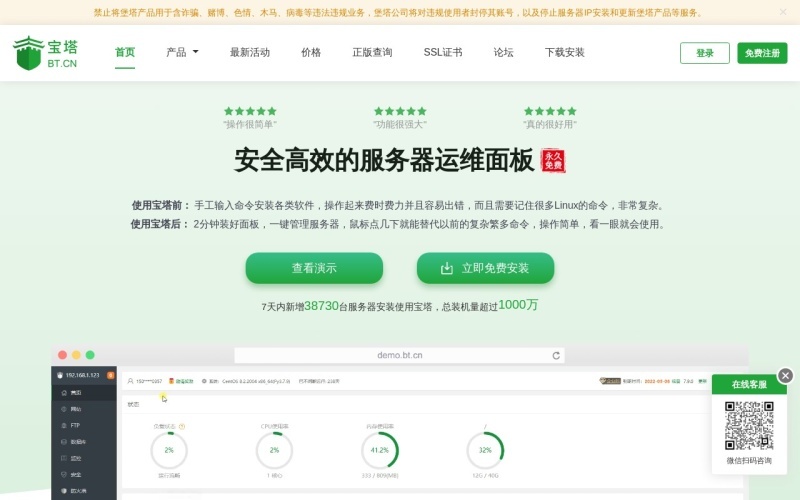Screen dimensions: 800x500
Task: Click the green 1000万 install count
Action: point(518,305)
